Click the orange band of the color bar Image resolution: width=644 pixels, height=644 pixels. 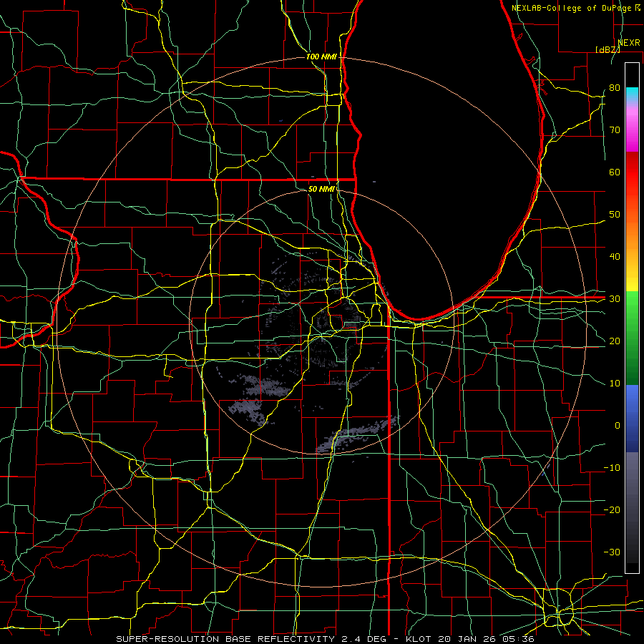pyautogui.click(x=632, y=234)
